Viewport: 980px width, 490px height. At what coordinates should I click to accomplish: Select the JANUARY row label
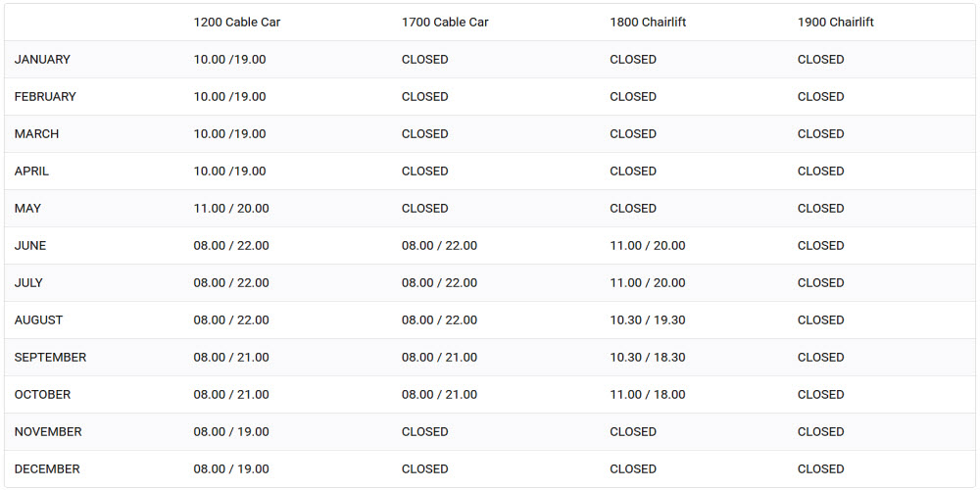click(x=42, y=60)
